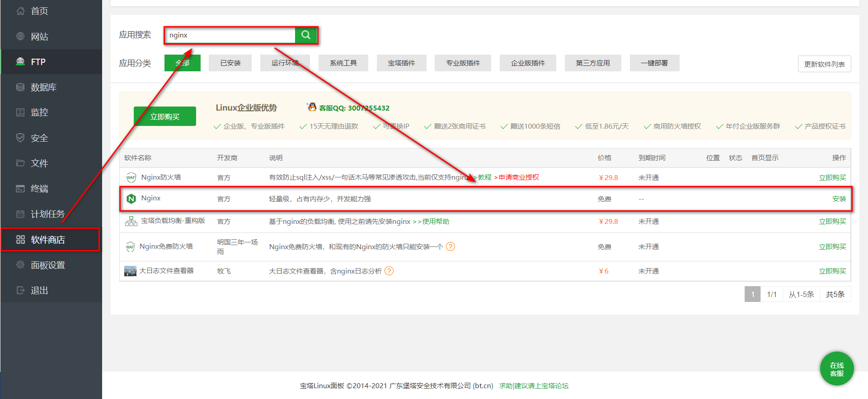
Task: Select the 专业版插件 category tab
Action: (463, 63)
